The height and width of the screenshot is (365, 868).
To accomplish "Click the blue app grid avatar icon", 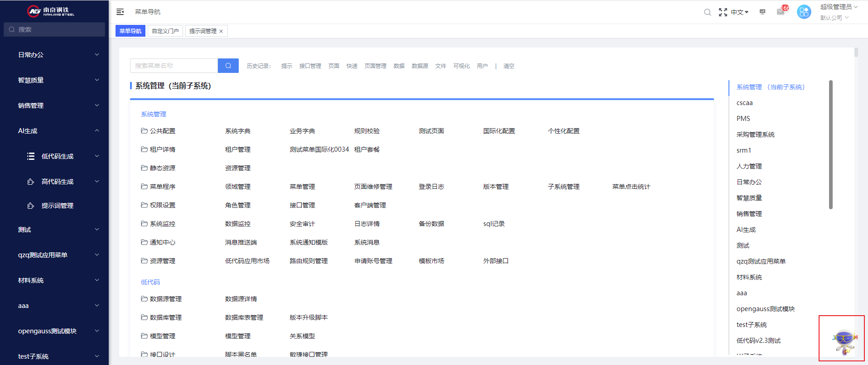I will (x=804, y=12).
